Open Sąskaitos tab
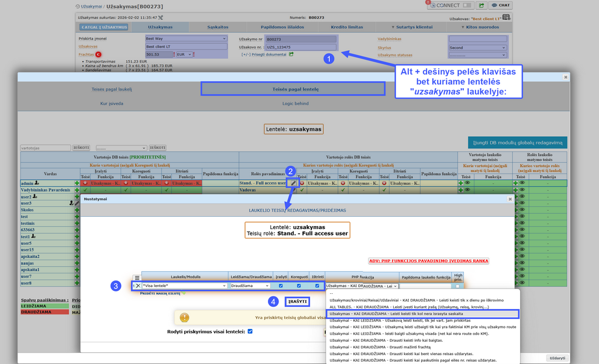Image resolution: width=599 pixels, height=364 pixels. click(218, 27)
